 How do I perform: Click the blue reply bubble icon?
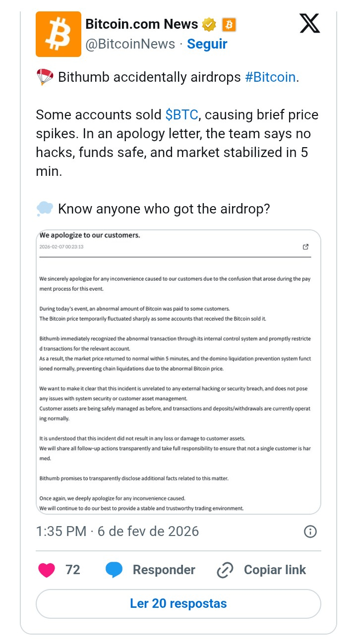114,570
